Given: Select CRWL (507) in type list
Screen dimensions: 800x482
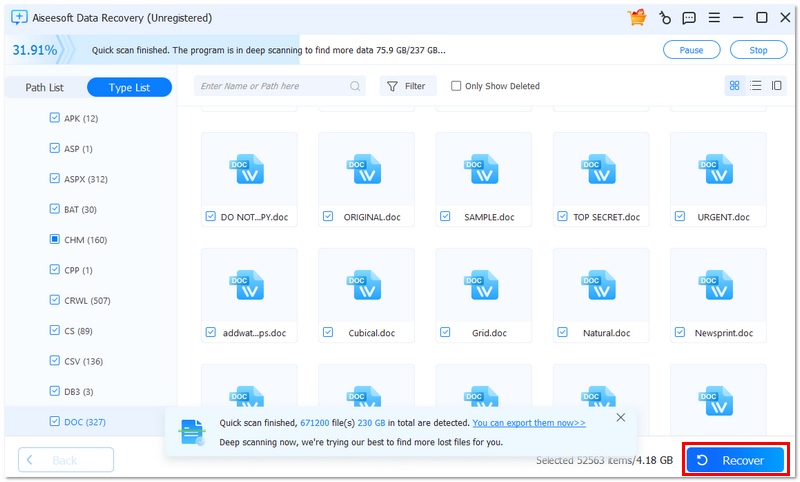Looking at the screenshot, I should coord(86,300).
